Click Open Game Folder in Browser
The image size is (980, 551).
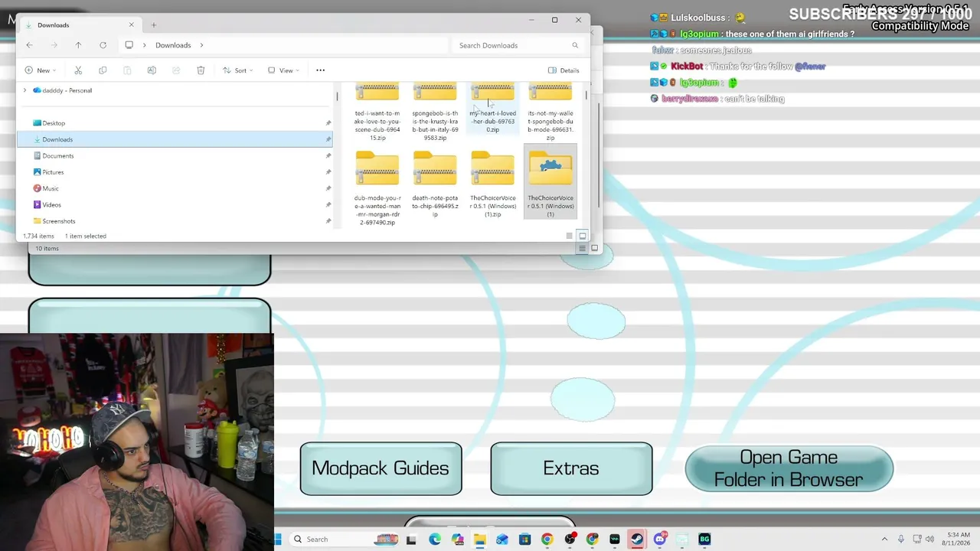[789, 468]
